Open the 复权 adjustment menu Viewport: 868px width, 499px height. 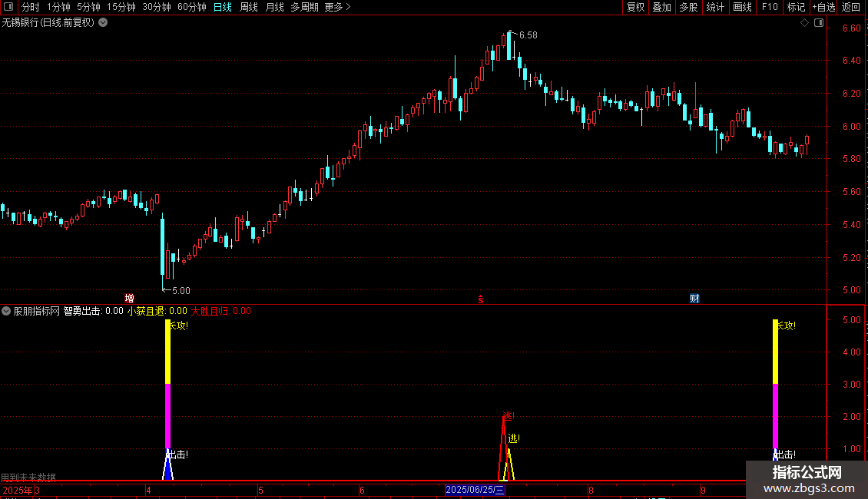[635, 7]
